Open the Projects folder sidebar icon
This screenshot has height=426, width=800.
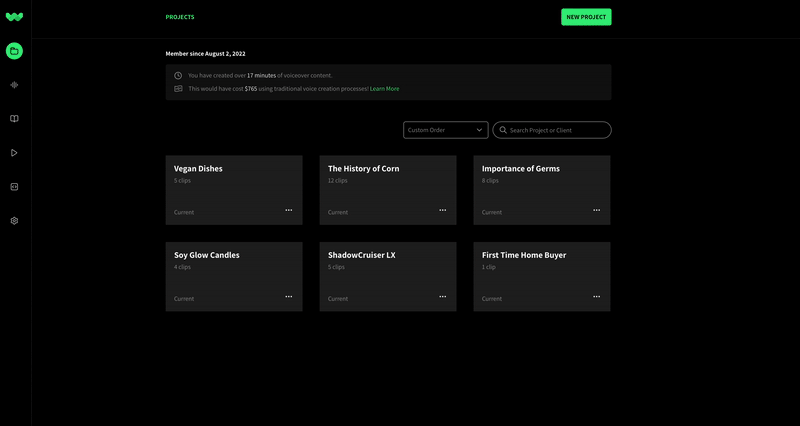(14, 51)
